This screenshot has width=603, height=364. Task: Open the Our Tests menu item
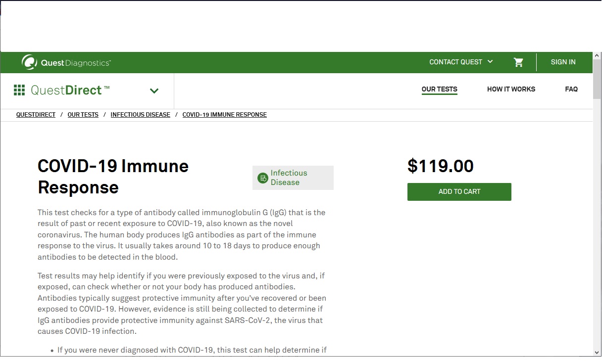[439, 90]
